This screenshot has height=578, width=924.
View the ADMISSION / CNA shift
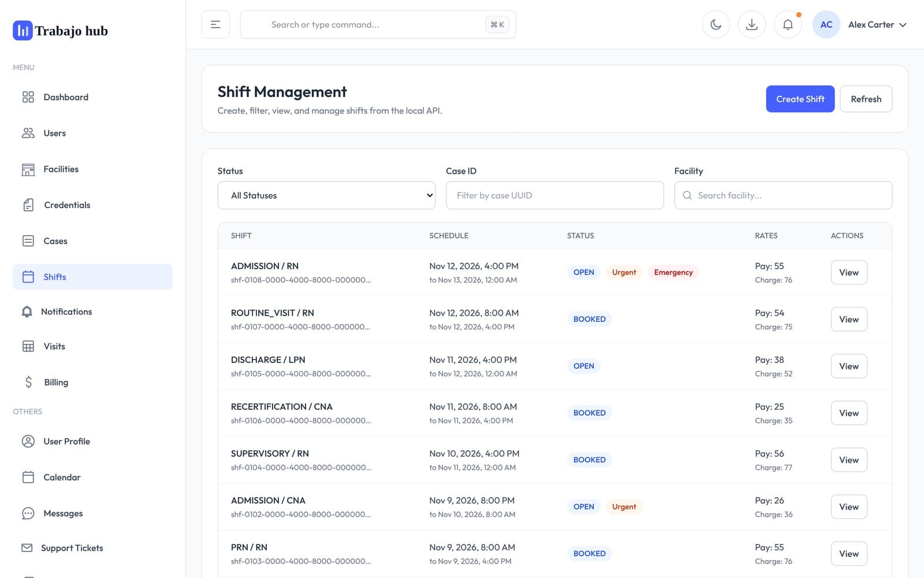[849, 506]
